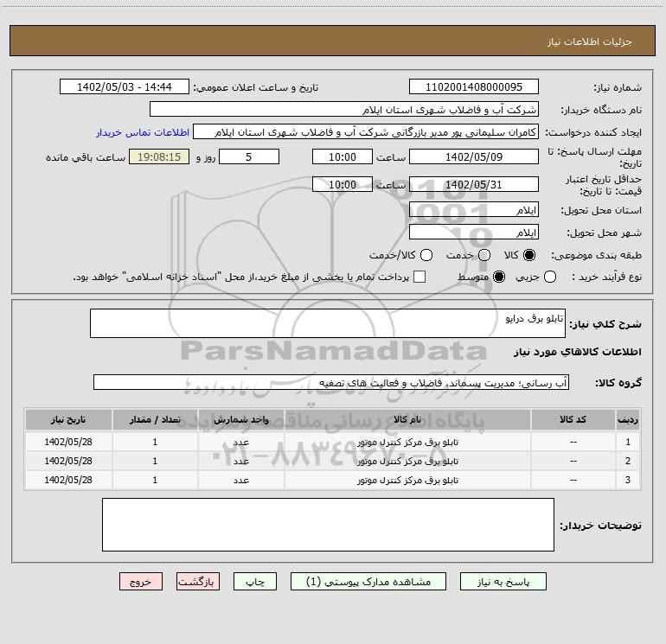Click the بازگشت back button
666x644 pixels.
pos(198,582)
